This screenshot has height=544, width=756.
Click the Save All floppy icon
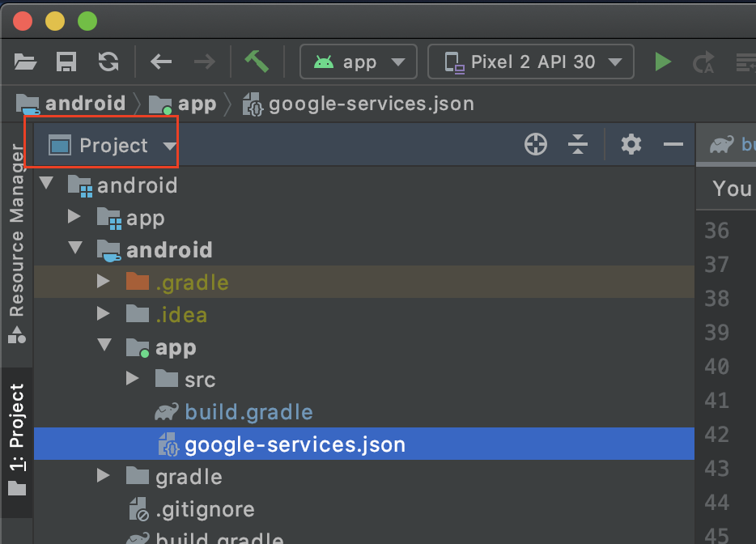coord(66,62)
